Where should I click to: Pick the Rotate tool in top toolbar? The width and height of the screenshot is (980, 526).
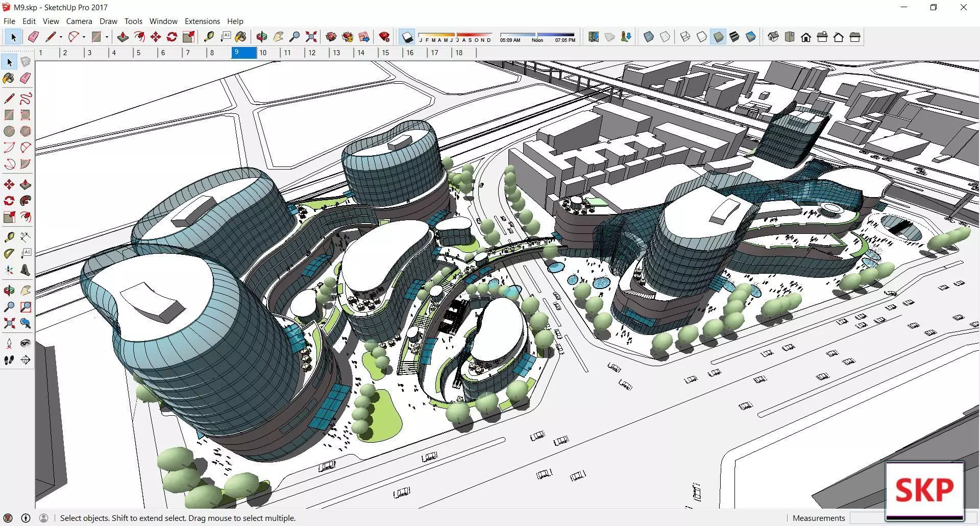[x=172, y=37]
